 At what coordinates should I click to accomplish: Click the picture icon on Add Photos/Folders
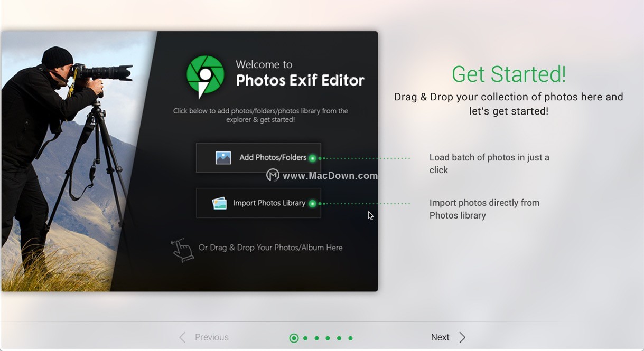tap(223, 157)
